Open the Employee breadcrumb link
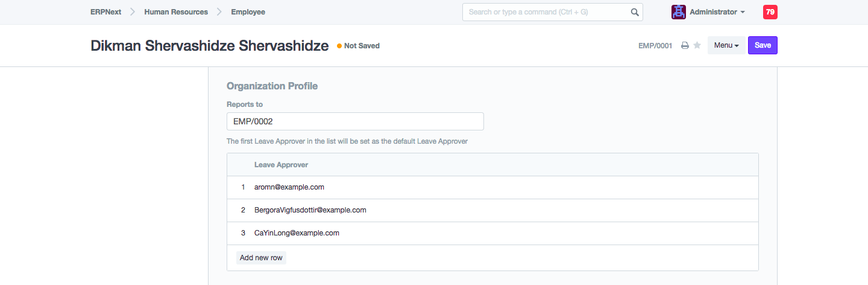Image resolution: width=868 pixels, height=285 pixels. 248,12
